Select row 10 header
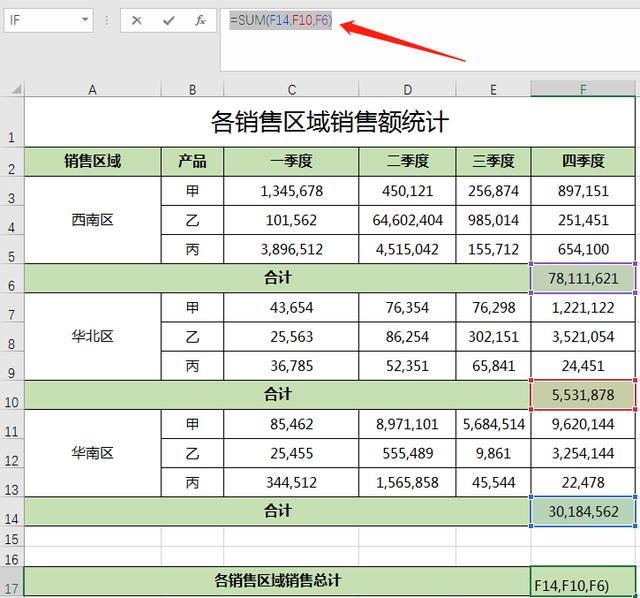 [12, 395]
